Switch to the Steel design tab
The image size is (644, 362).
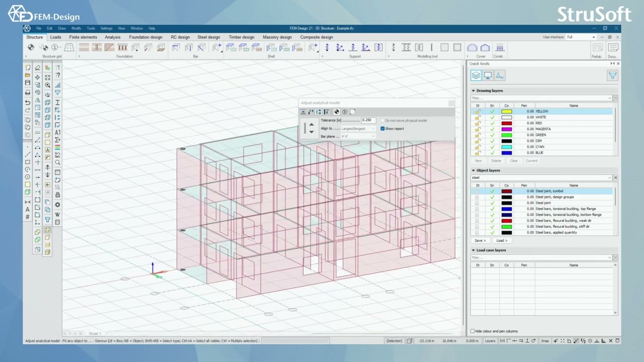(209, 37)
